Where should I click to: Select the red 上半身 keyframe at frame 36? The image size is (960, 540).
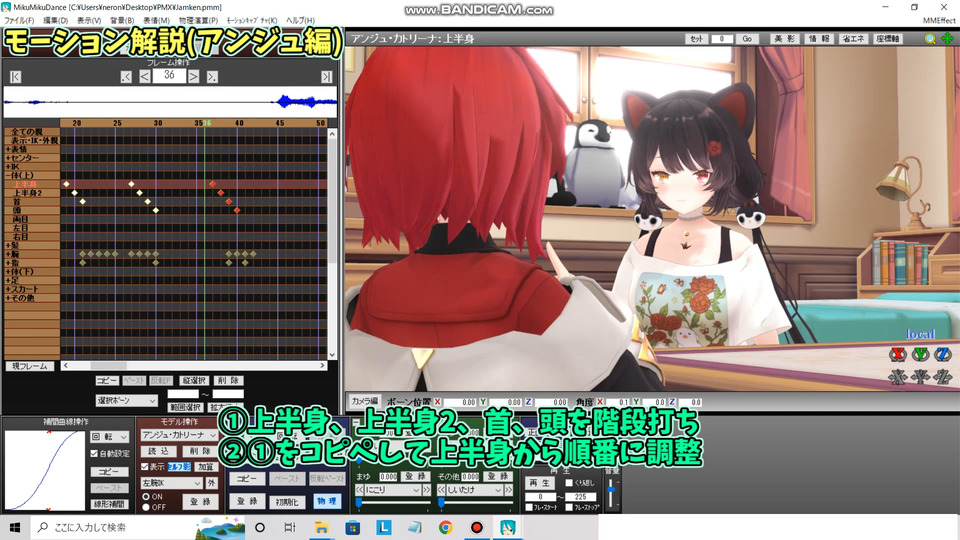(212, 184)
